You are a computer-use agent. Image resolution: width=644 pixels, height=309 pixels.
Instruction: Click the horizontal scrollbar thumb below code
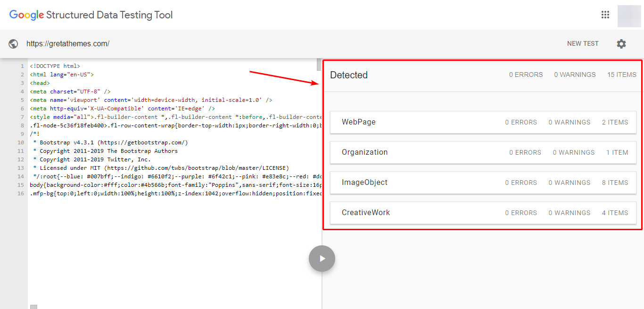pos(33,307)
